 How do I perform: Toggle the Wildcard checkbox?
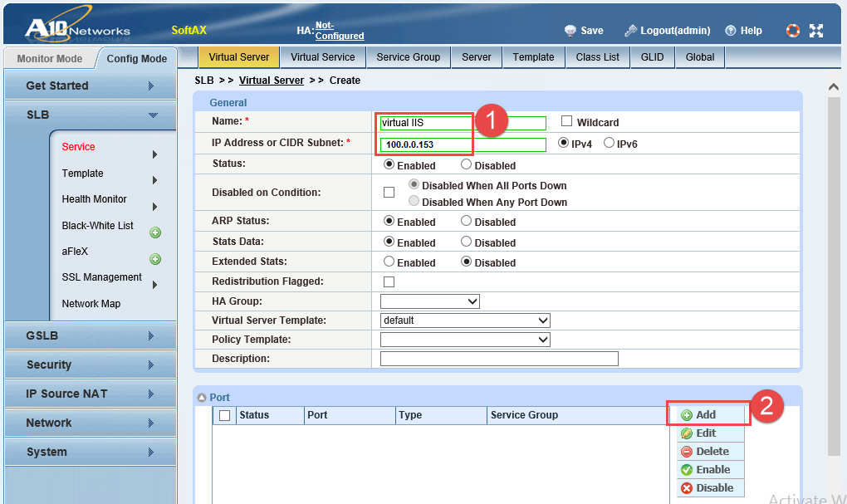tap(566, 121)
